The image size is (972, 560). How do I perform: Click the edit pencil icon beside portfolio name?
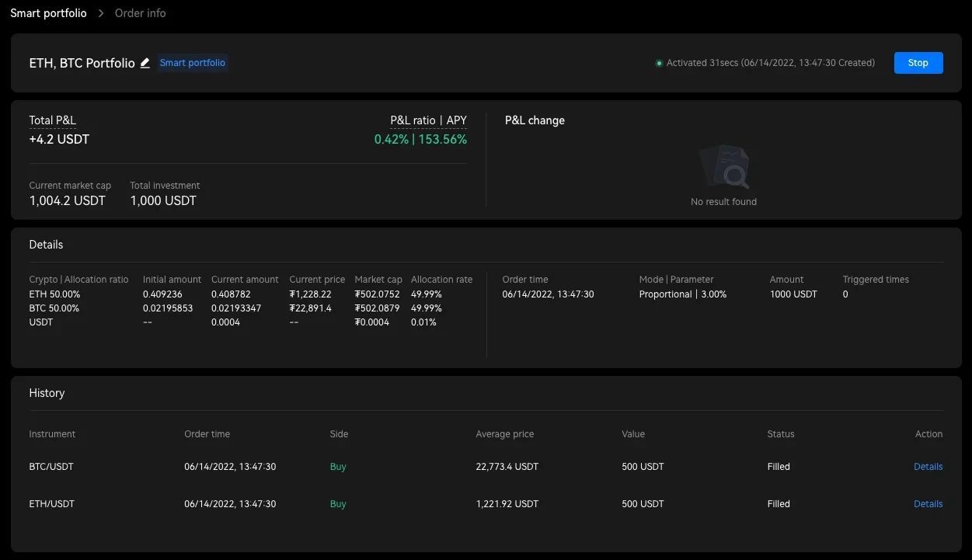coord(145,63)
